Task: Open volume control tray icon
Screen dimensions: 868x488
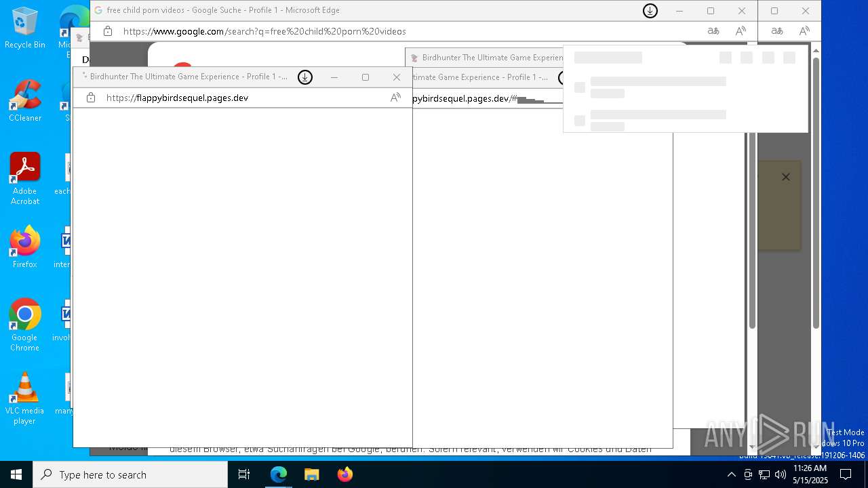Action: tap(781, 474)
